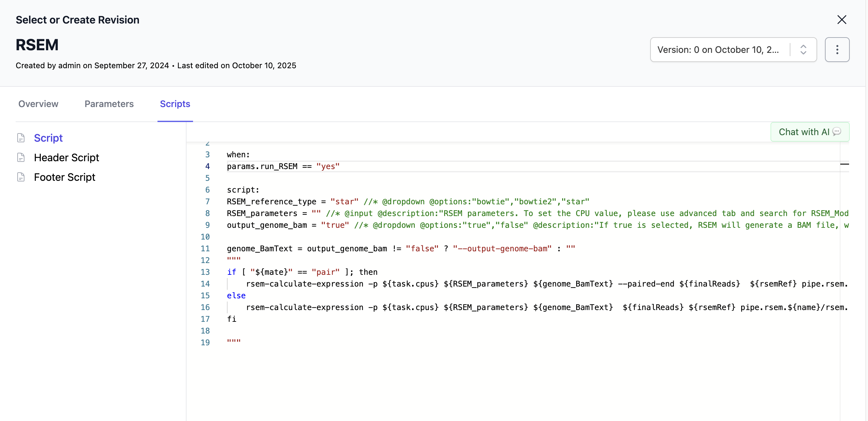868x421 pixels.
Task: Click the file icon next to Footer Script
Action: (x=21, y=177)
